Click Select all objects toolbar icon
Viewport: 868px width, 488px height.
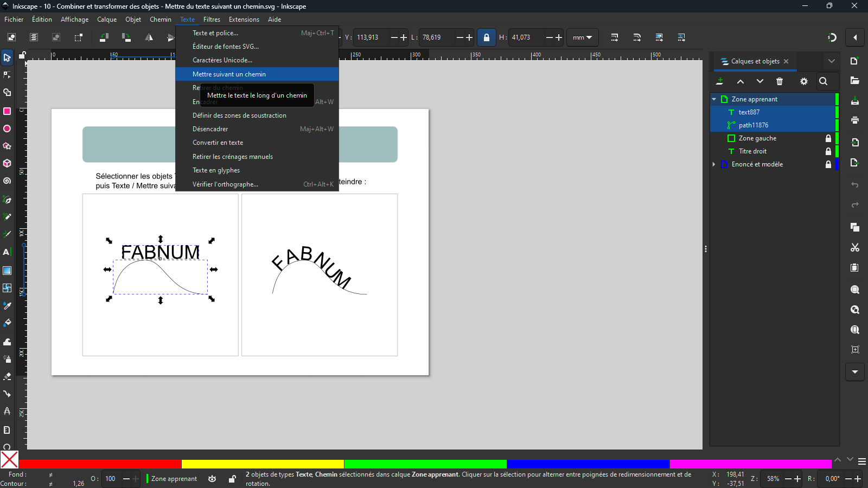(x=11, y=37)
